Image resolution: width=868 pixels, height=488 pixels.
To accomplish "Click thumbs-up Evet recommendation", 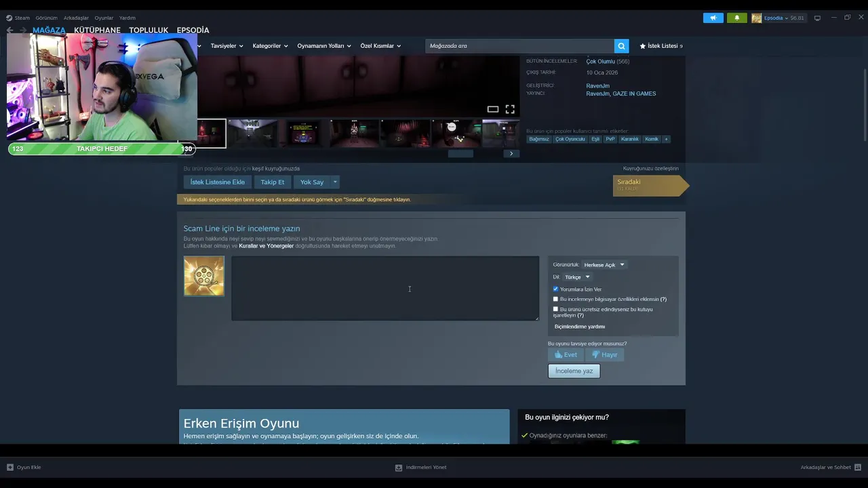I will pos(566,354).
